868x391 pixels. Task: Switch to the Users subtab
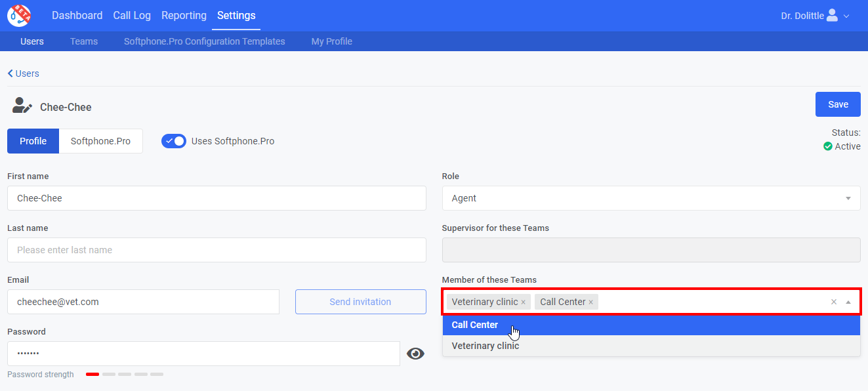pyautogui.click(x=32, y=41)
